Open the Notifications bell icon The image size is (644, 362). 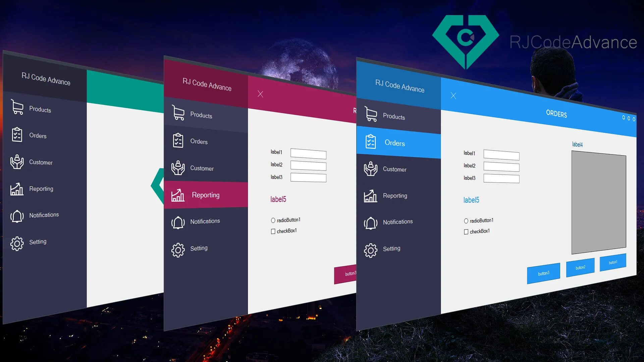[16, 215]
